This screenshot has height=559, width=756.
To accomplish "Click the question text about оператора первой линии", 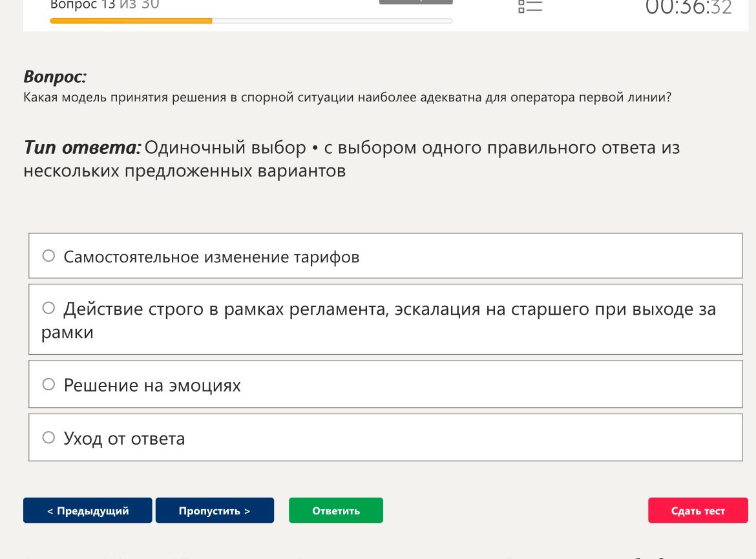I will pos(347,98).
